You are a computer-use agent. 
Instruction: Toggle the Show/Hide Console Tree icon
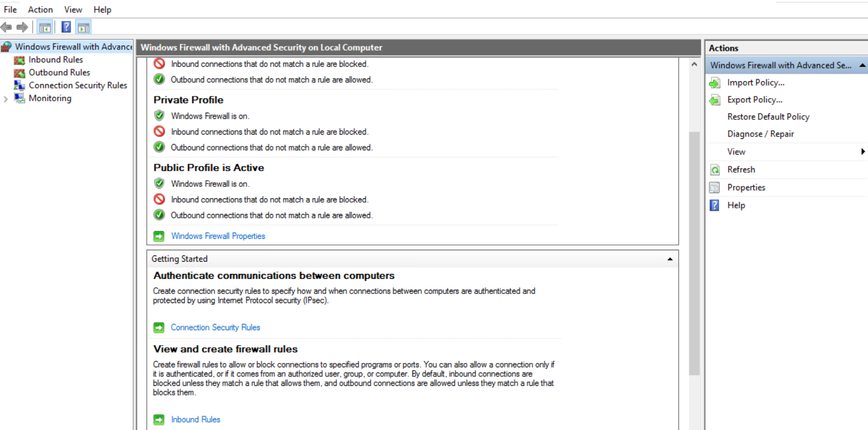coord(45,28)
